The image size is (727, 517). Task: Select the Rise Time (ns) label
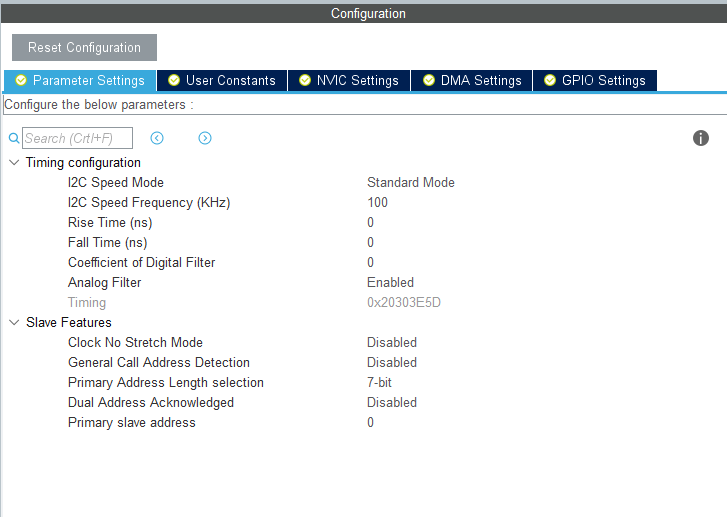(110, 223)
